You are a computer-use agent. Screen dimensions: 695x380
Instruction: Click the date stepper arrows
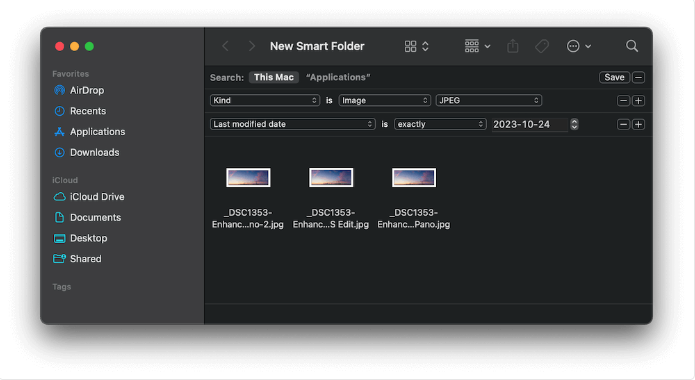coord(574,124)
